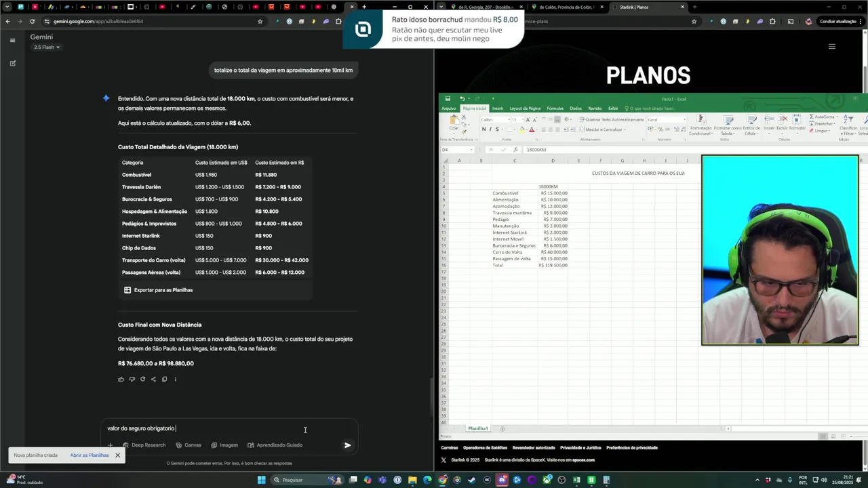Select the Total R$ 119.500,00 cell
Viewport: 868px width, 488px height.
pyautogui.click(x=553, y=265)
